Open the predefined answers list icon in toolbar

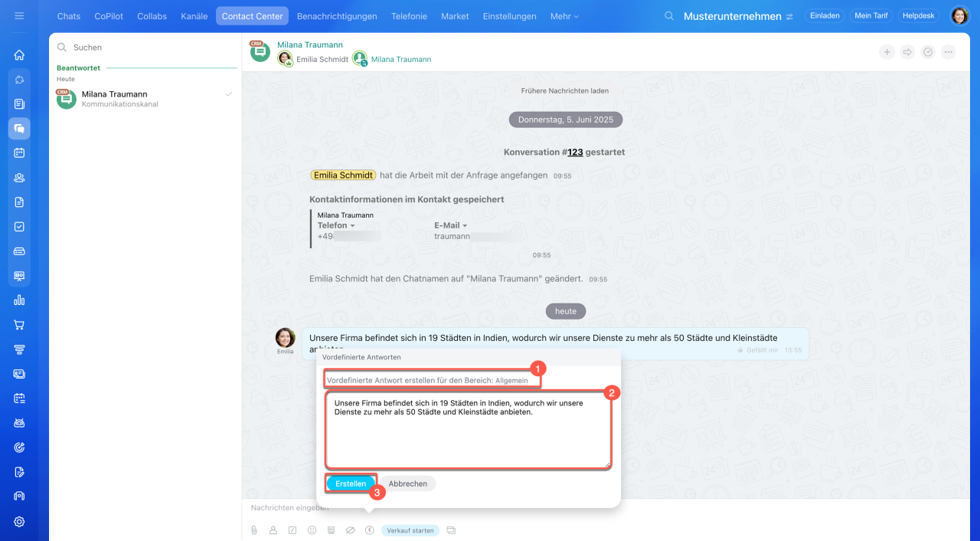tap(331, 530)
